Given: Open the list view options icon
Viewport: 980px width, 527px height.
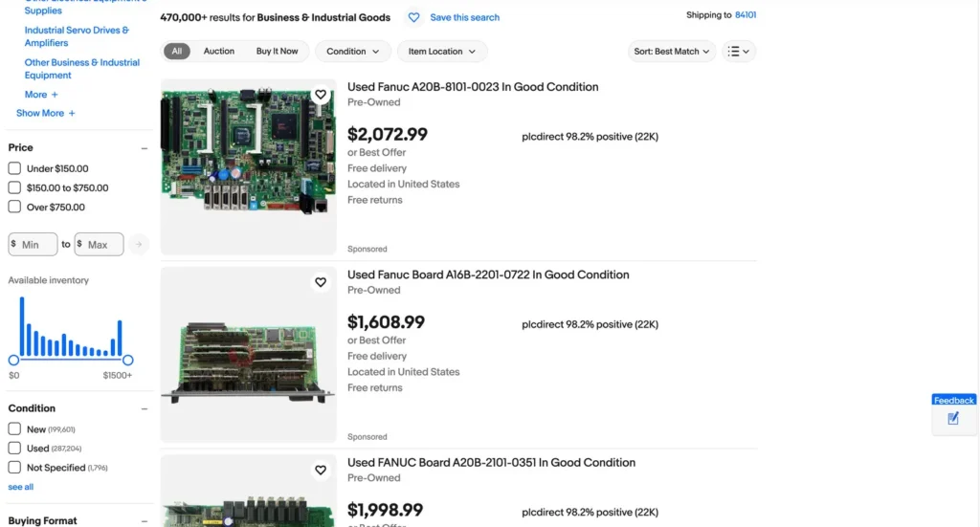Looking at the screenshot, I should [739, 52].
